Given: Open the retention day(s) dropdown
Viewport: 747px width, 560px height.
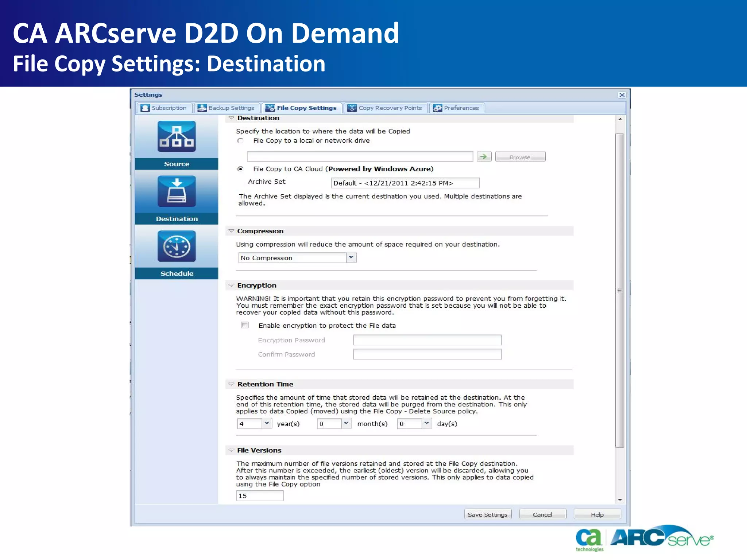Looking at the screenshot, I should (427, 423).
